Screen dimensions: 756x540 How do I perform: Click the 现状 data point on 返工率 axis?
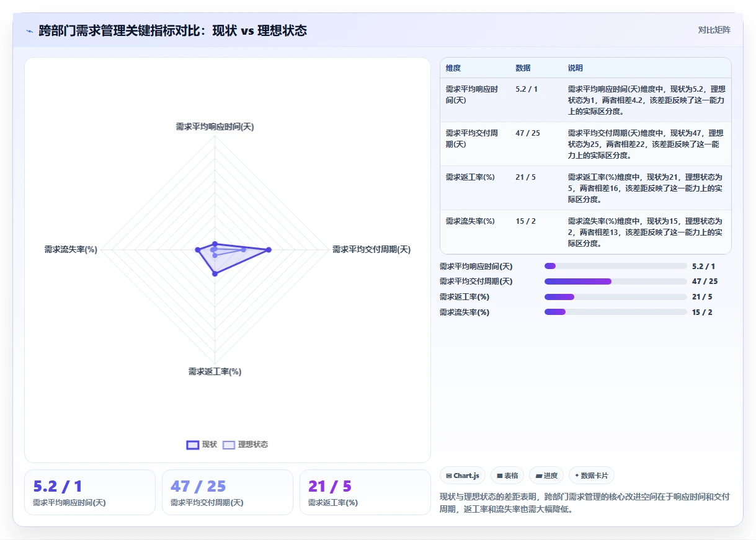215,273
